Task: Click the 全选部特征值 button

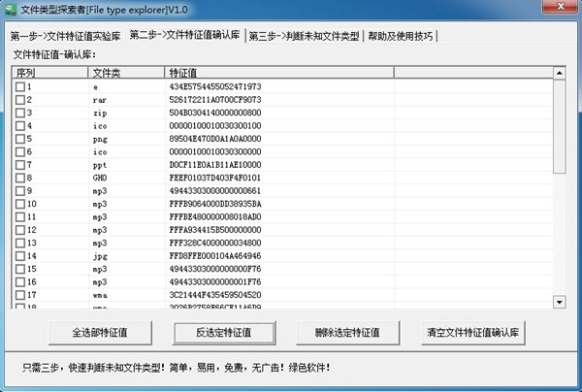Action: point(100,333)
